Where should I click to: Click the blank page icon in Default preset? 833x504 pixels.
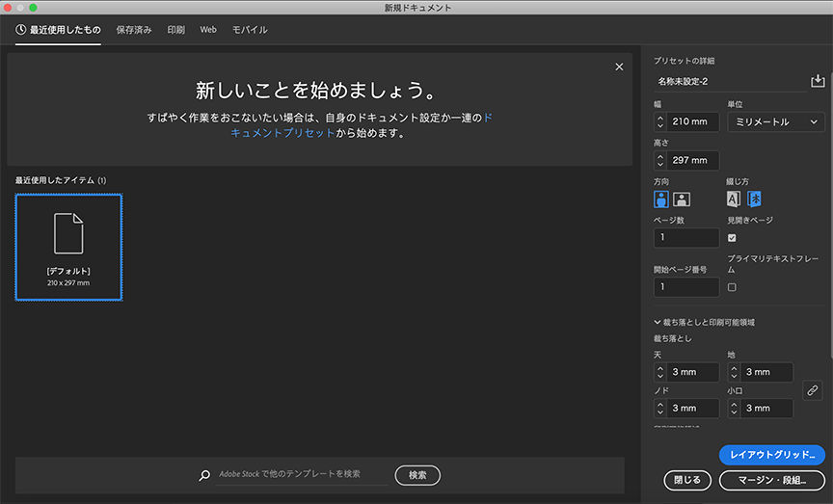coord(68,233)
